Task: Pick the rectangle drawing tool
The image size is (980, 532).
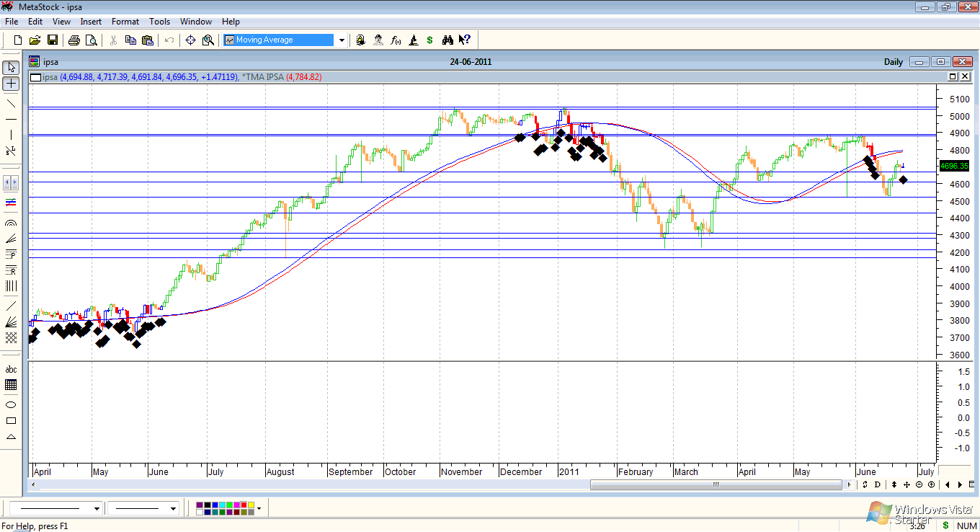Action: tap(11, 420)
